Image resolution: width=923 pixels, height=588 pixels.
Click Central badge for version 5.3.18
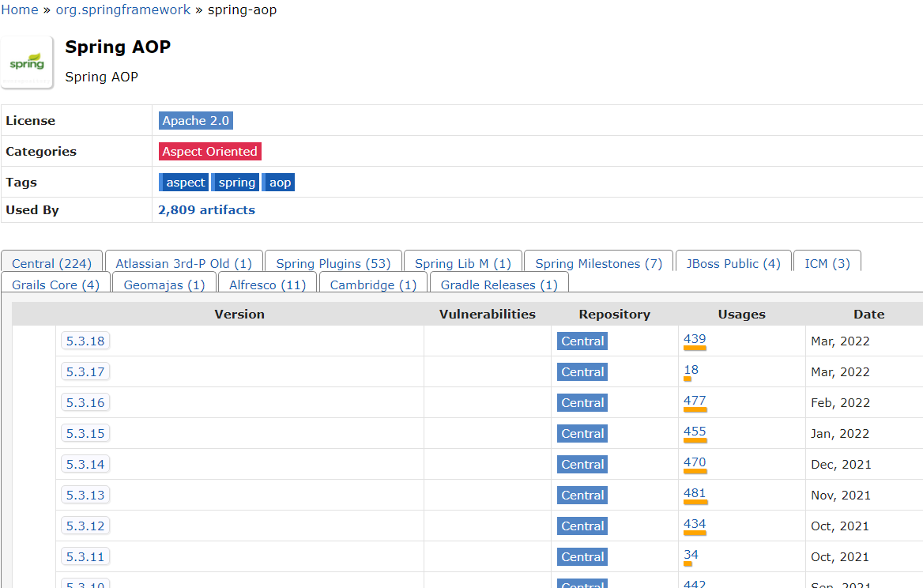582,341
